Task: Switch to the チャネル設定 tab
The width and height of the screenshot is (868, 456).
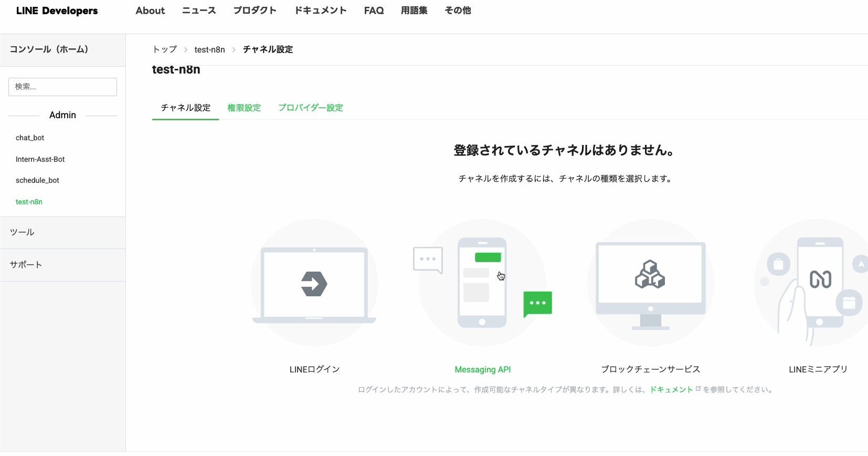Action: (185, 108)
